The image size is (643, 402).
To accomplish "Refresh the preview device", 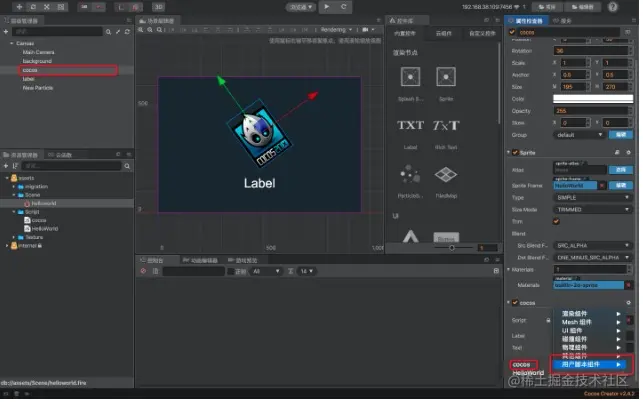I will pyautogui.click(x=344, y=7).
